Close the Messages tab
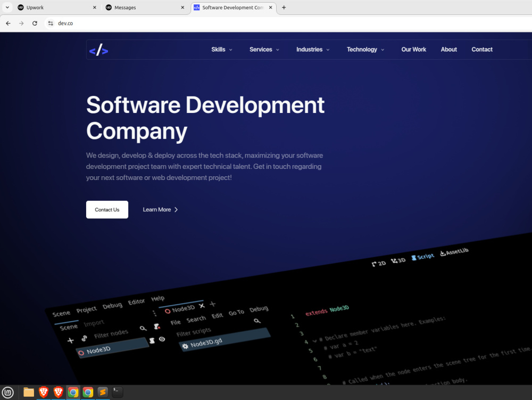The width and height of the screenshot is (532, 400). point(182,7)
